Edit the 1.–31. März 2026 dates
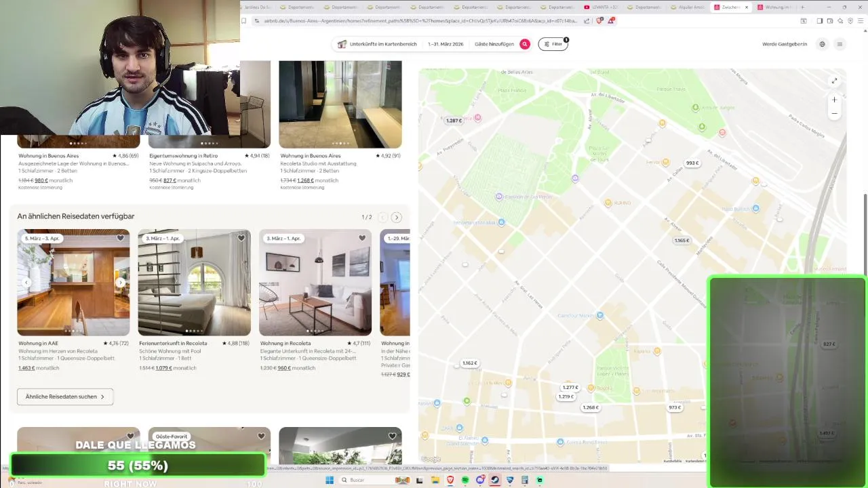Image resolution: width=868 pixels, height=488 pixels. (446, 44)
